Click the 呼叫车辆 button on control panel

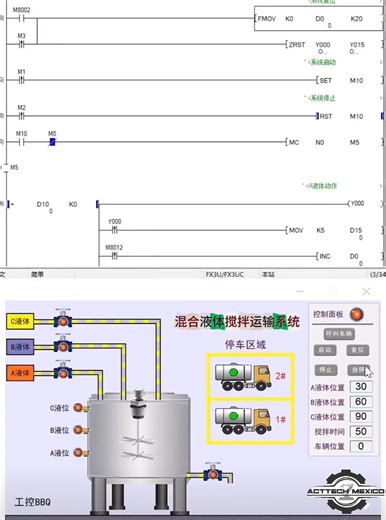[x=339, y=334]
